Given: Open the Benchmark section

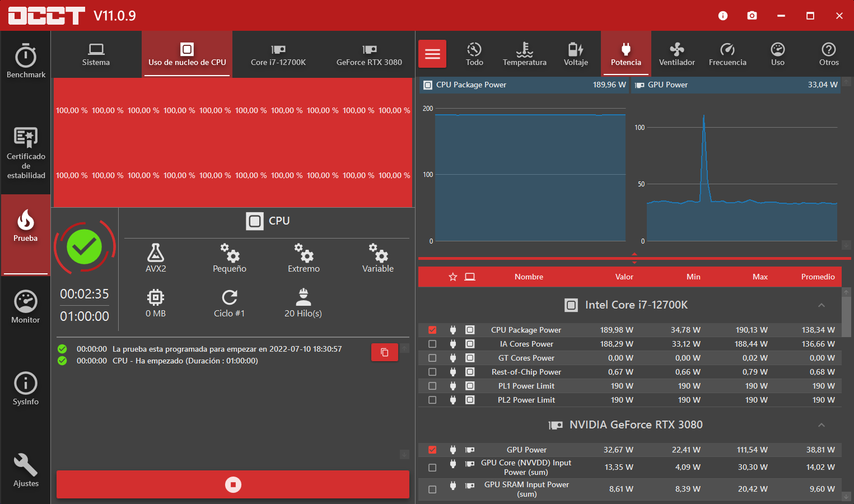Looking at the screenshot, I should [26, 60].
